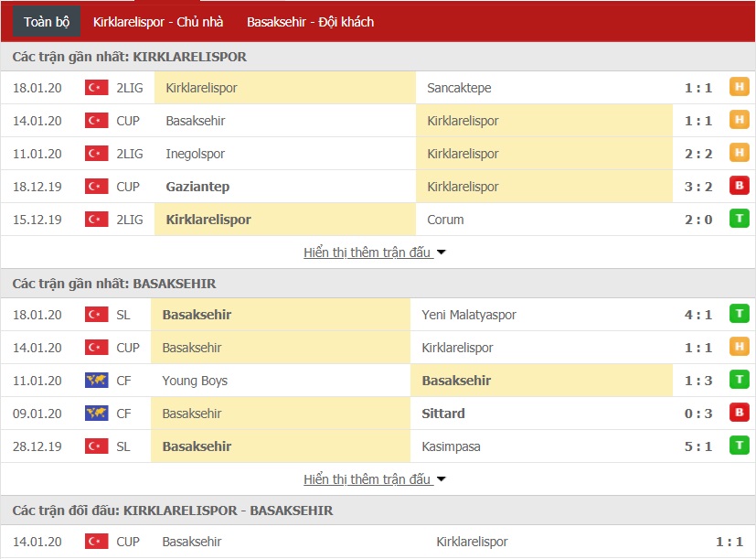The image size is (756, 559).
Task: Click Kirklarelispor in head-to-head section row
Action: (472, 543)
